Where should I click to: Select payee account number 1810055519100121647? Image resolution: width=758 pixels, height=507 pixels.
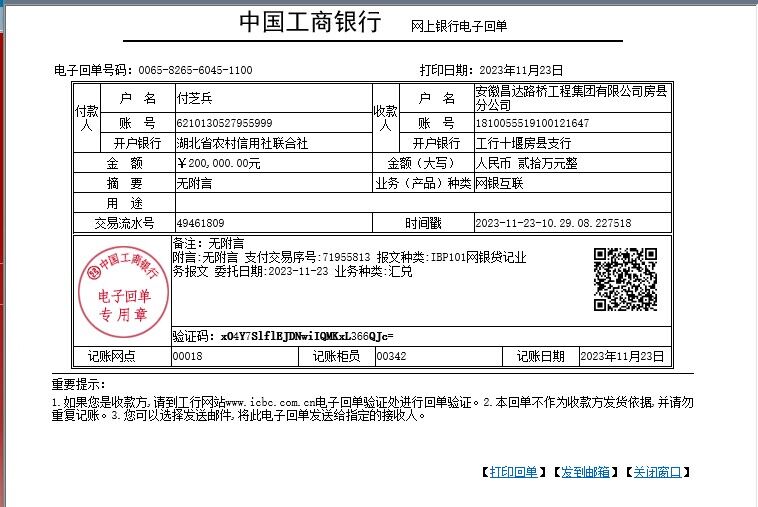532,123
